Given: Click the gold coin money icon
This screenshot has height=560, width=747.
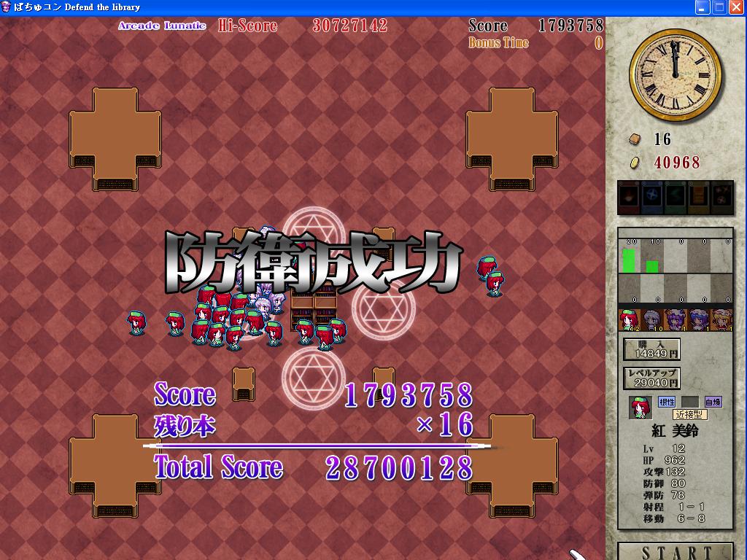Looking at the screenshot, I should click(635, 163).
